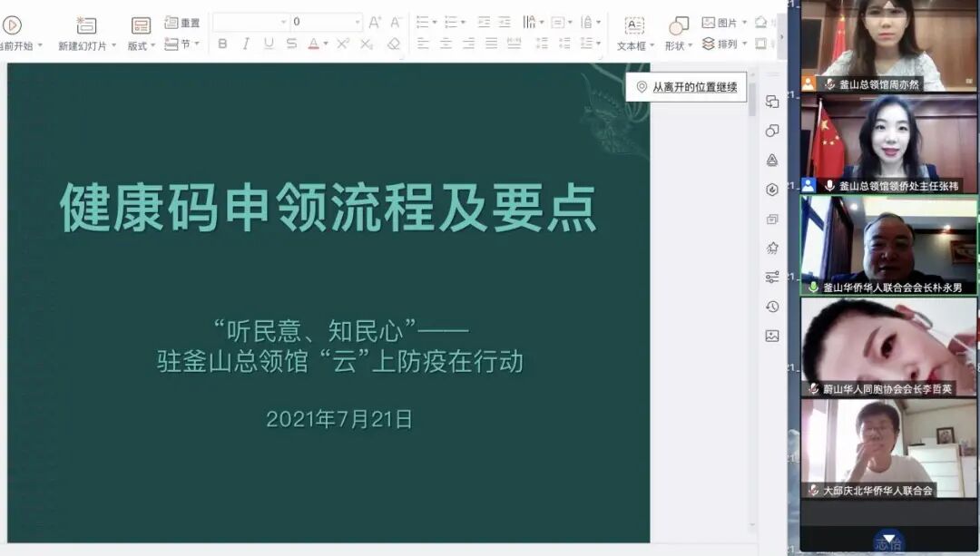The width and height of the screenshot is (980, 556).
Task: Toggle strikethrough formatting
Action: (291, 44)
